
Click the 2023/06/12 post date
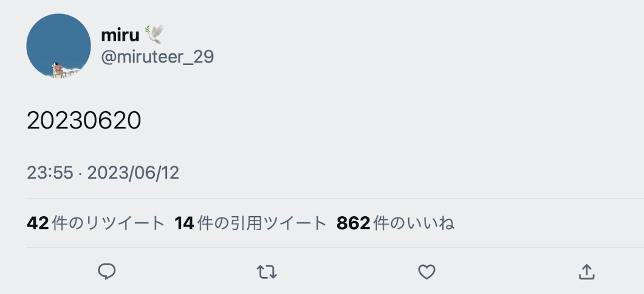tap(133, 173)
